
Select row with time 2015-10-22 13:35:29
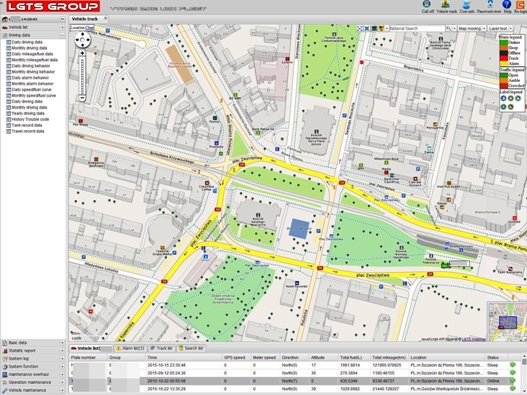296,389
